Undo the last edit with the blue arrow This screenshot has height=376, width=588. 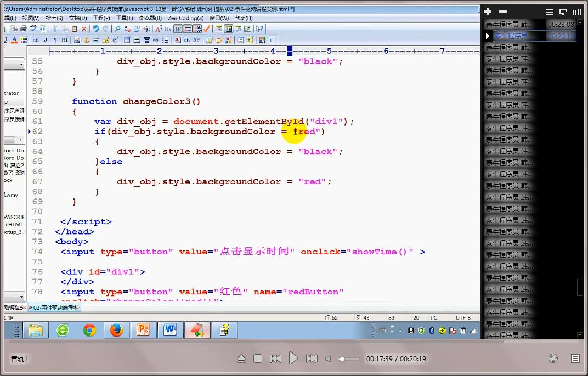point(96,29)
